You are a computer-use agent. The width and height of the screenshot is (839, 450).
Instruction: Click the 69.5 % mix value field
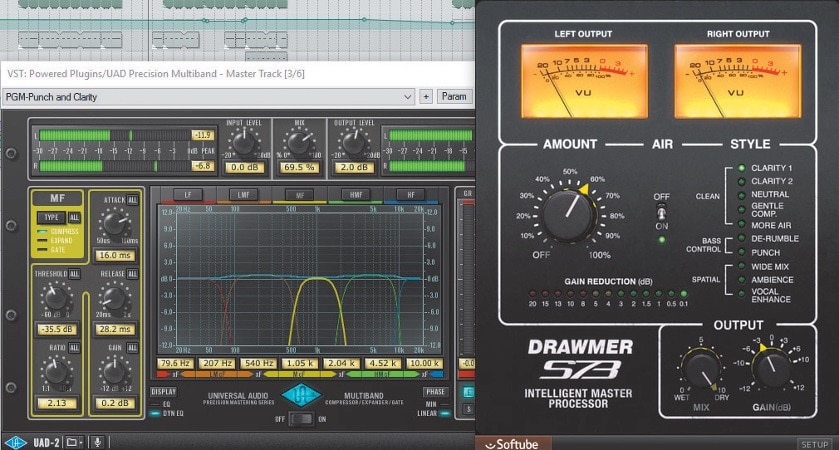(299, 167)
